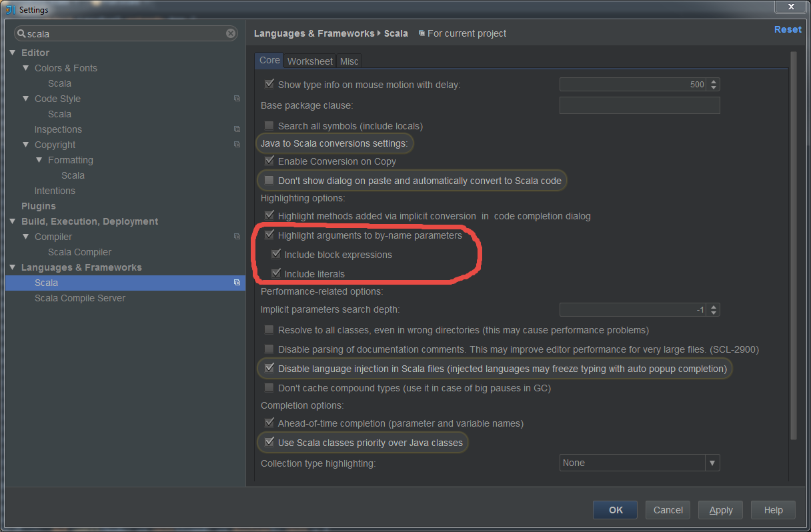Select Scala under Formatting

point(73,175)
